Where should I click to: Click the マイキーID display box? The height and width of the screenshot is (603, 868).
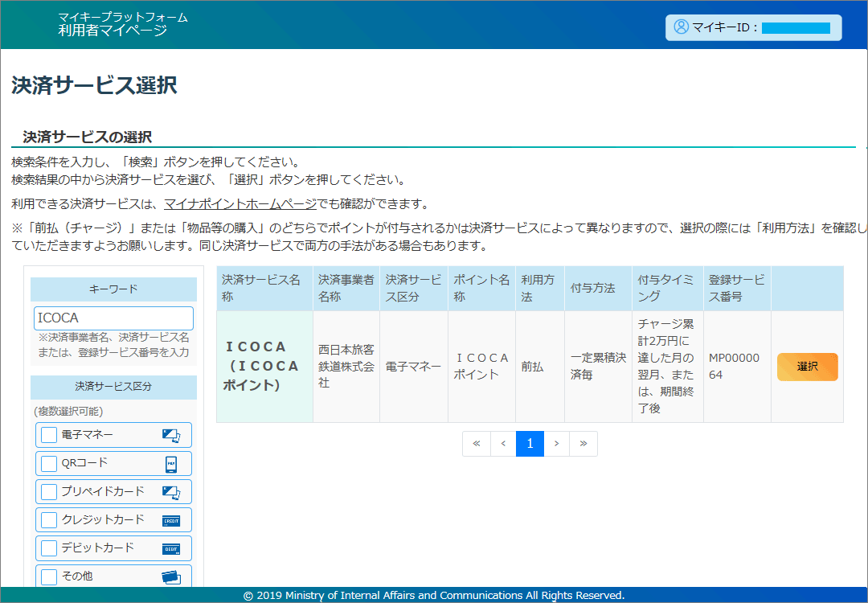point(753,27)
